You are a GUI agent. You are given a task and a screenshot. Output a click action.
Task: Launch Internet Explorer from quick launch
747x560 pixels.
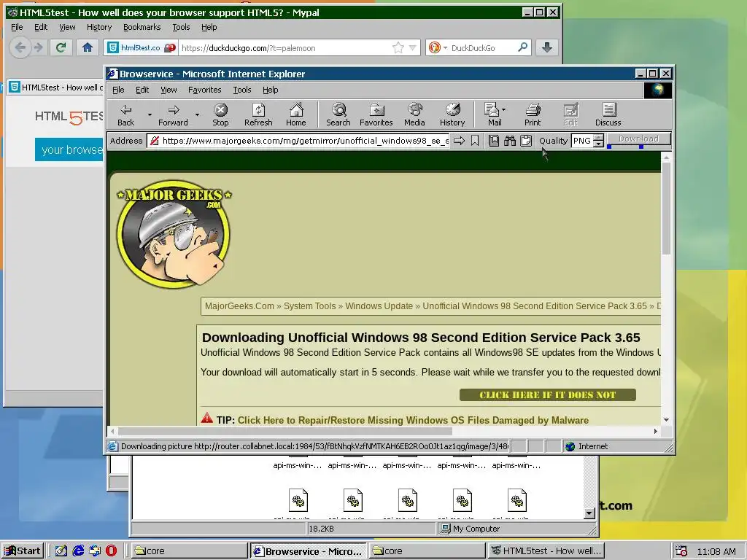click(x=78, y=551)
